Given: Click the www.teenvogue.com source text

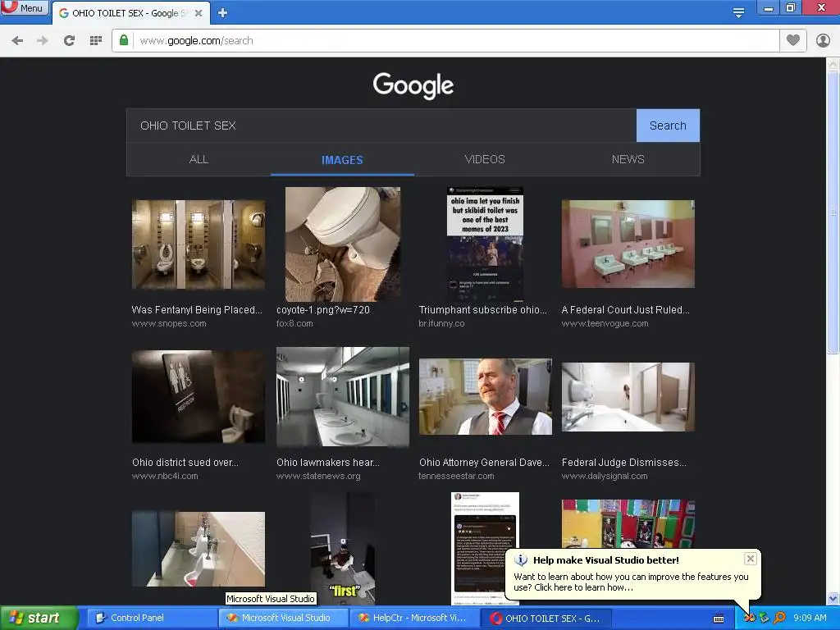Looking at the screenshot, I should point(605,323).
